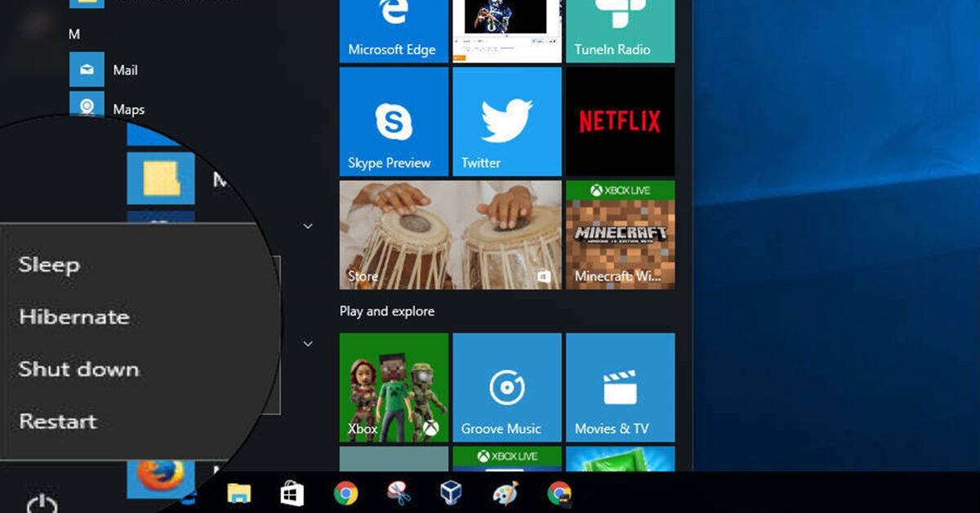
Task: Open Mail from the app list
Action: pos(104,69)
